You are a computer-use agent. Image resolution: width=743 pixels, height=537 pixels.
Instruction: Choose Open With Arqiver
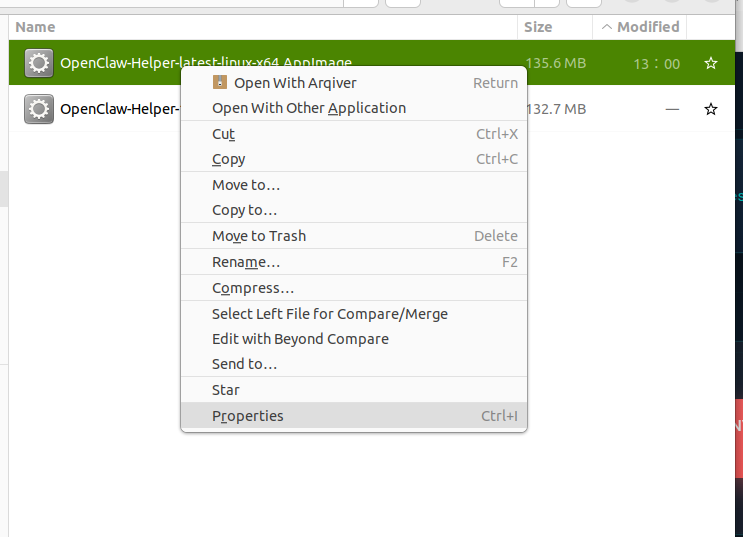[295, 83]
